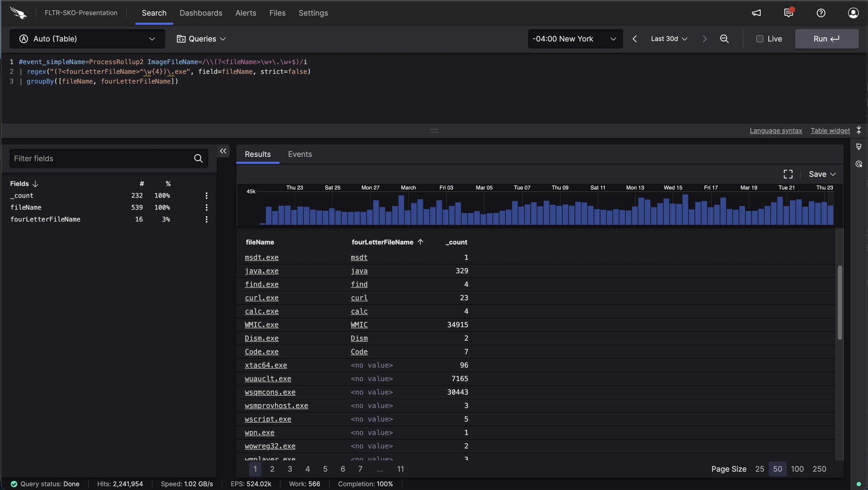Viewport: 868px width, 490px height.
Task: Open the help question mark icon
Action: coord(821,13)
